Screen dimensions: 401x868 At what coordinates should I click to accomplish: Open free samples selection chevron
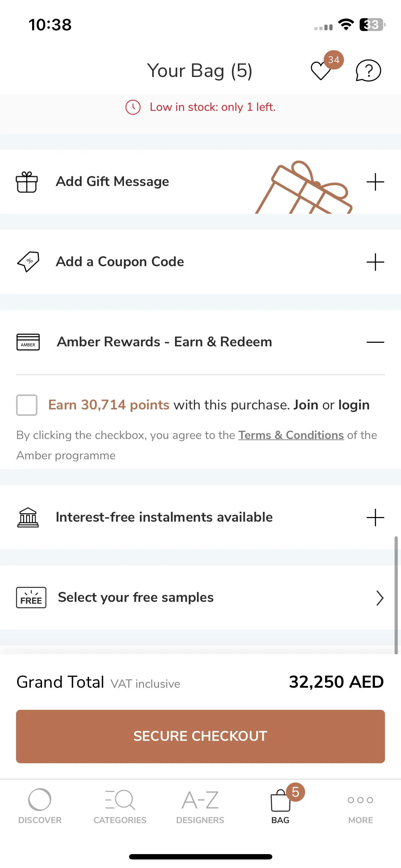pyautogui.click(x=380, y=598)
